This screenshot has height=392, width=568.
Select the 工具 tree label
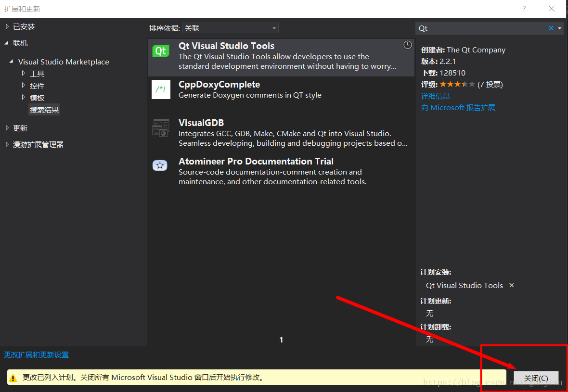coord(37,74)
